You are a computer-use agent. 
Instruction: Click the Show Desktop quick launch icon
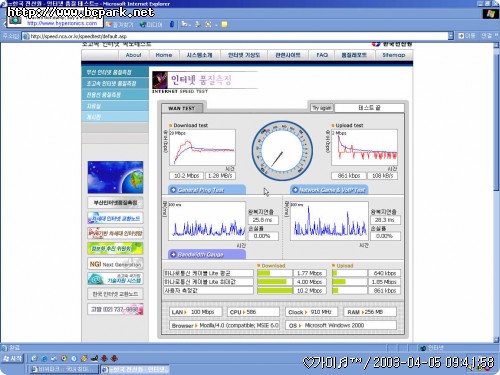(34, 359)
